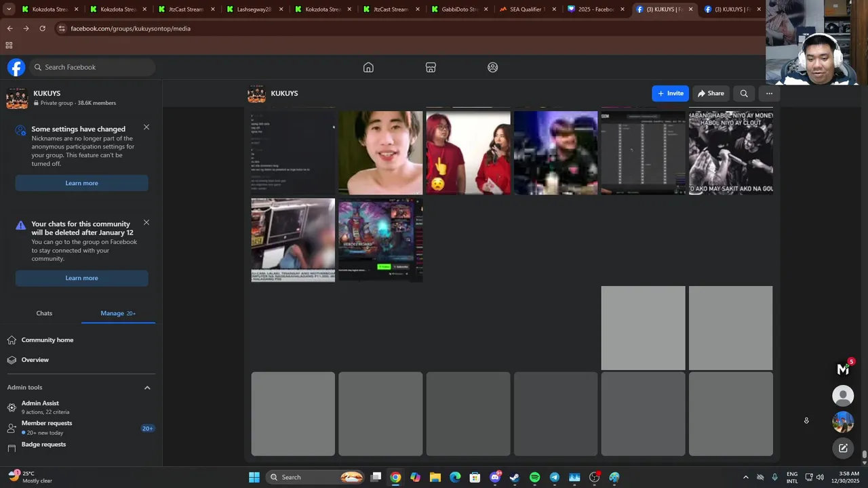Open the smiling blond man photo thumbnail
868x488 pixels.
380,153
